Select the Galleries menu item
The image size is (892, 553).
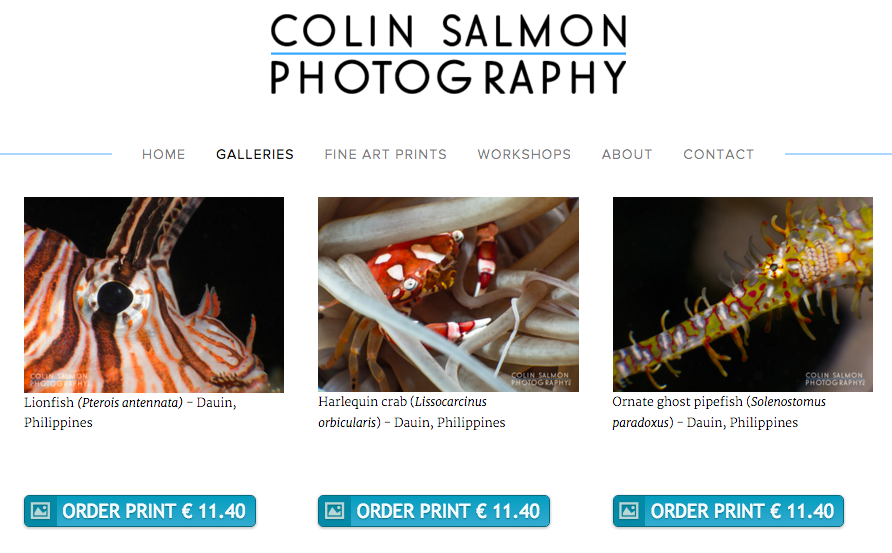pos(255,154)
